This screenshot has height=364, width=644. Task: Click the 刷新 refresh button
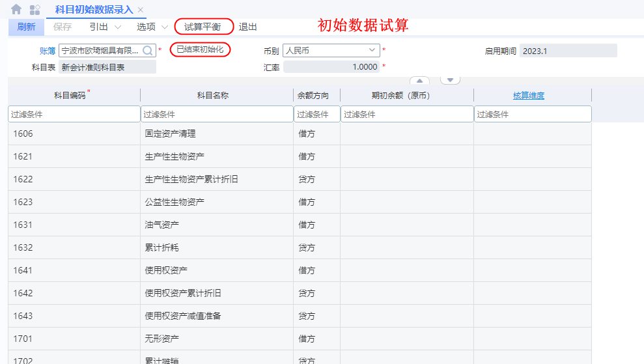click(26, 27)
